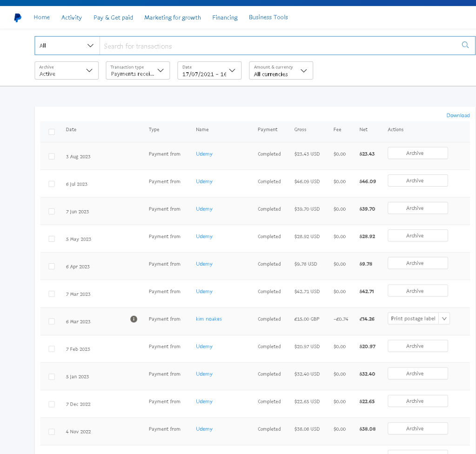This screenshot has height=454, width=476.
Task: Tick checkbox for 4 Nov 2022 row
Action: point(52,432)
